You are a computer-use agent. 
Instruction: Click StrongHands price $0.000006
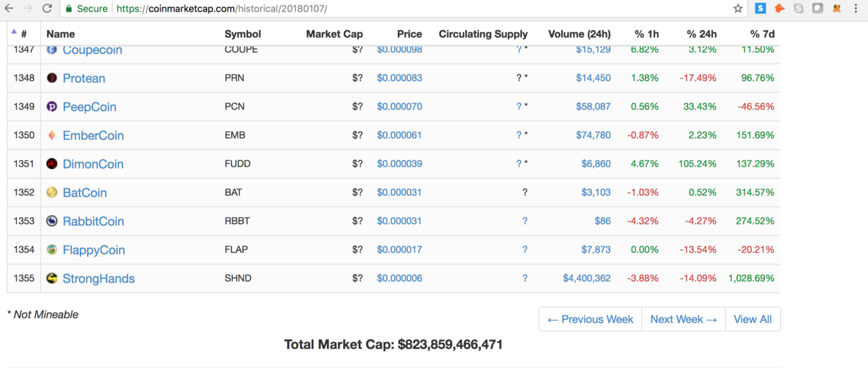(399, 278)
